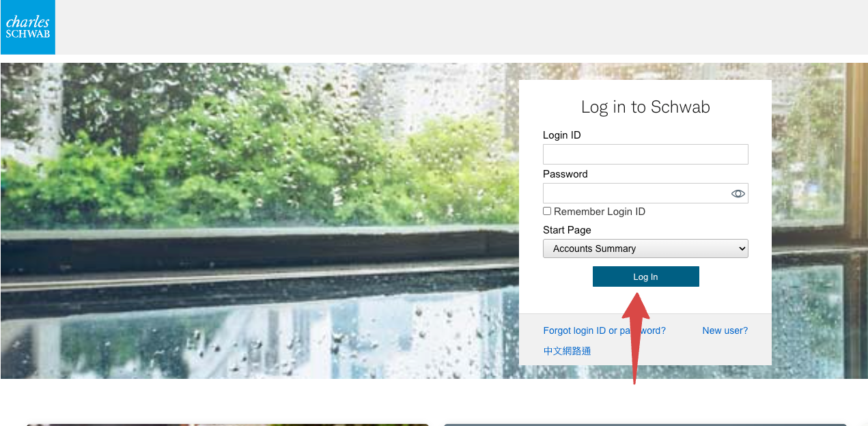
Task: Enable the Remember Login ID checkbox
Action: [547, 211]
